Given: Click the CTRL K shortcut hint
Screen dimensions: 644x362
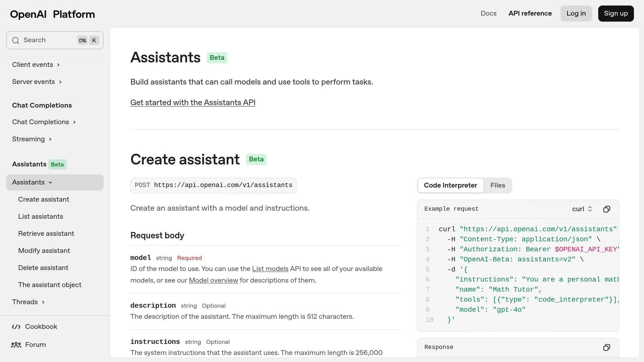Looking at the screenshot, I should (x=88, y=40).
